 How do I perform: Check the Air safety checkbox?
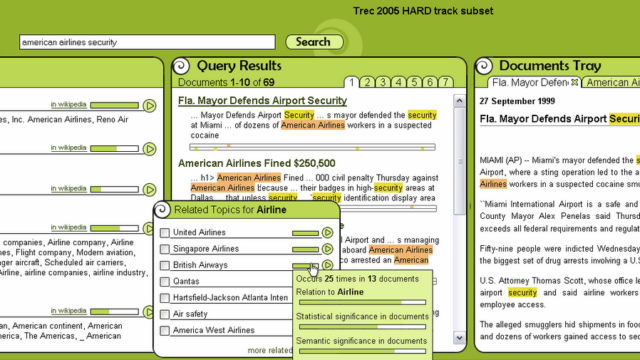(164, 314)
